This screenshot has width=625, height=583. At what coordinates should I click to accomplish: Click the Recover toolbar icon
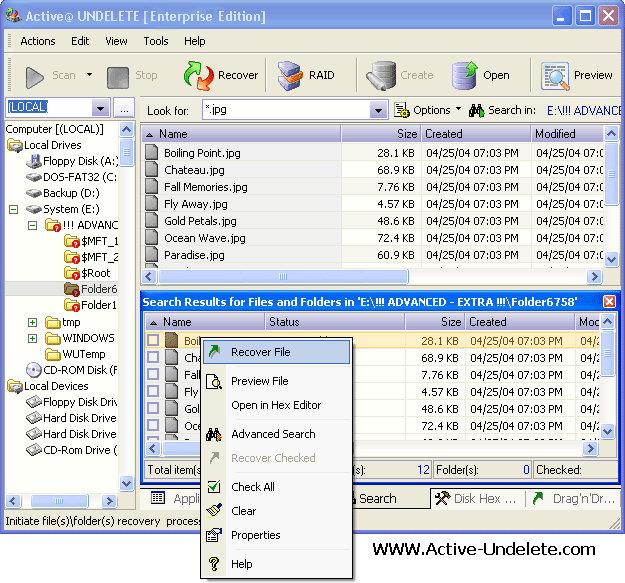[x=198, y=75]
